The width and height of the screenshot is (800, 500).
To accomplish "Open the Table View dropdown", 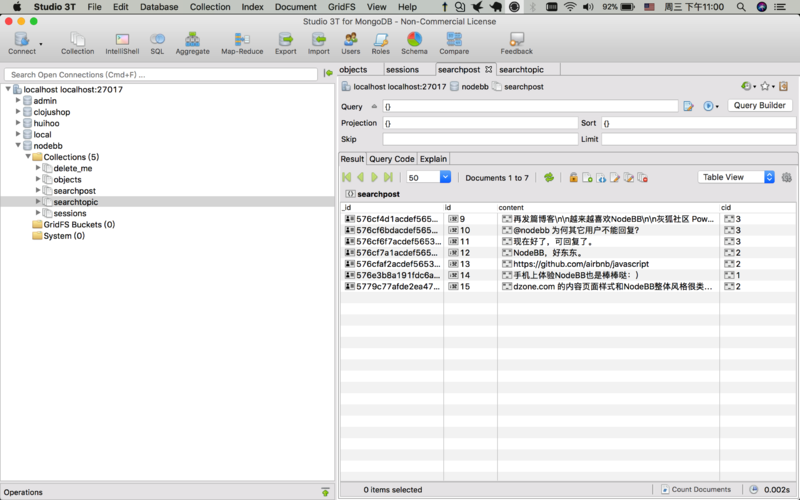I will point(737,177).
